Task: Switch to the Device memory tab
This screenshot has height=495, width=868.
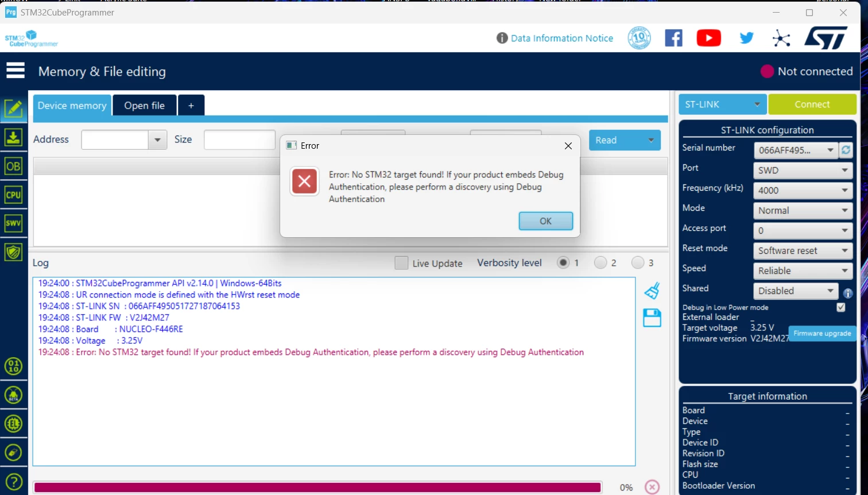Action: coord(72,106)
